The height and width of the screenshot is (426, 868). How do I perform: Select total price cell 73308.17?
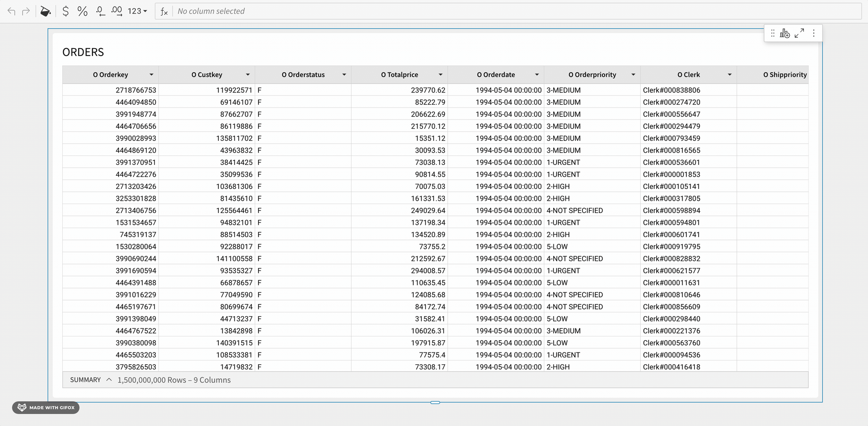tap(400, 367)
